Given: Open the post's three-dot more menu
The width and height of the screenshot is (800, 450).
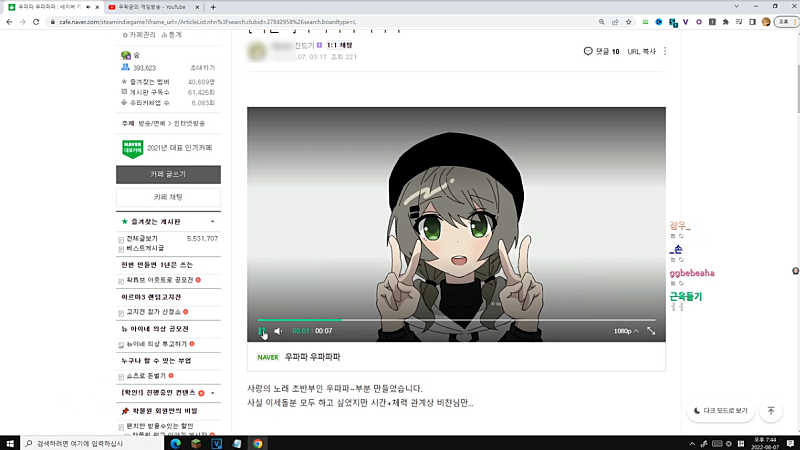Looking at the screenshot, I should tap(665, 52).
